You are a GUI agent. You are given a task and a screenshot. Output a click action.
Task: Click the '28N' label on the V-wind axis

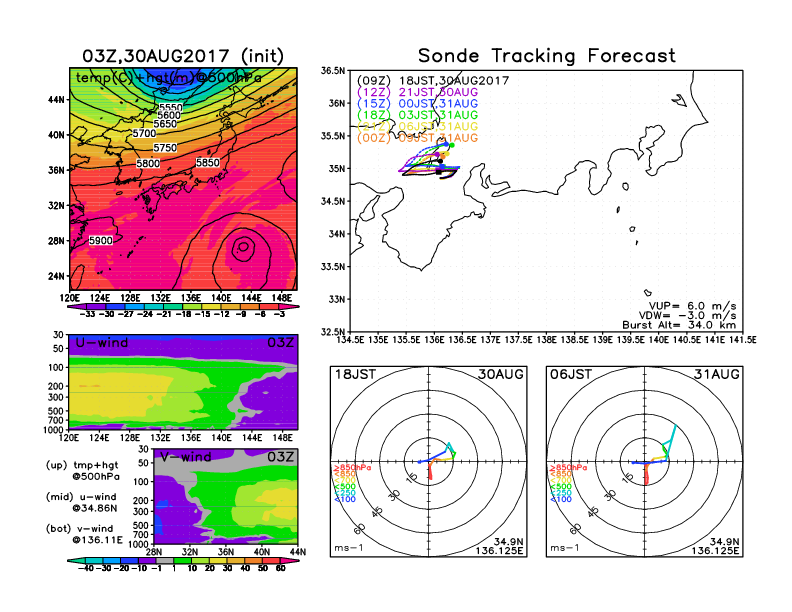point(154,552)
